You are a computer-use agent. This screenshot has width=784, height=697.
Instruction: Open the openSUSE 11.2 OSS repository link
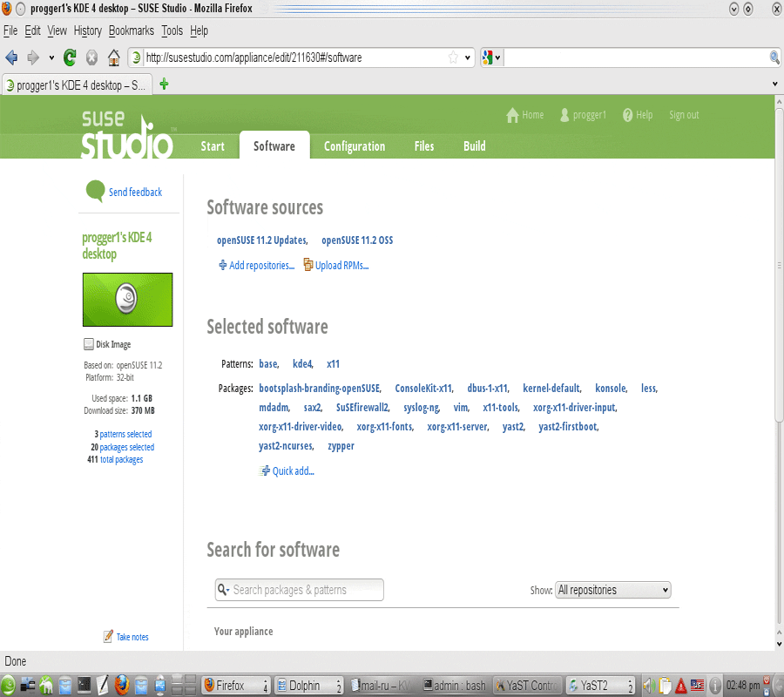(357, 240)
